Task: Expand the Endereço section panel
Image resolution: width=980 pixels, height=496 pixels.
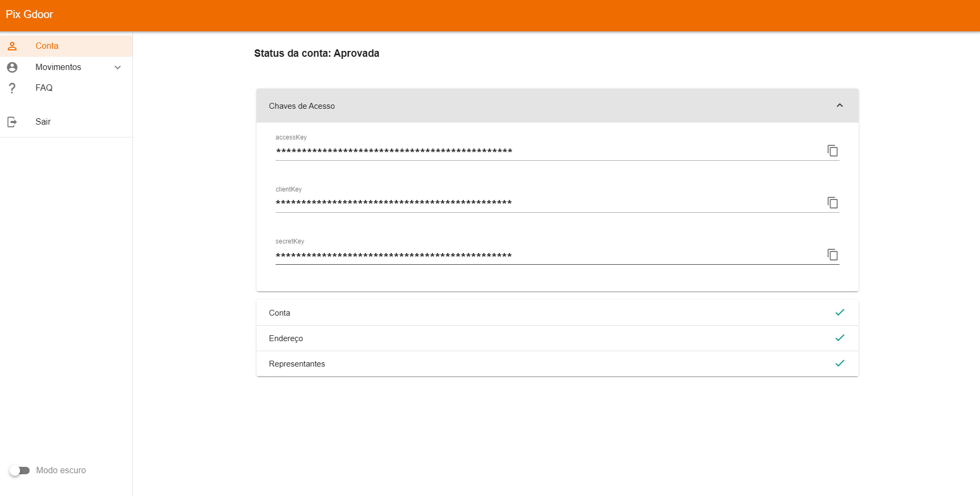Action: point(557,338)
